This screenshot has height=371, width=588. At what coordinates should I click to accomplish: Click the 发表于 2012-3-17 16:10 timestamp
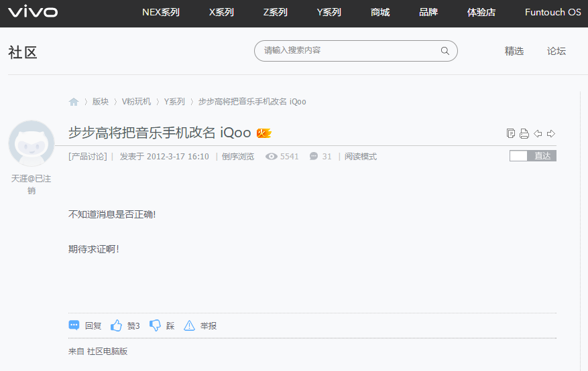click(x=164, y=157)
